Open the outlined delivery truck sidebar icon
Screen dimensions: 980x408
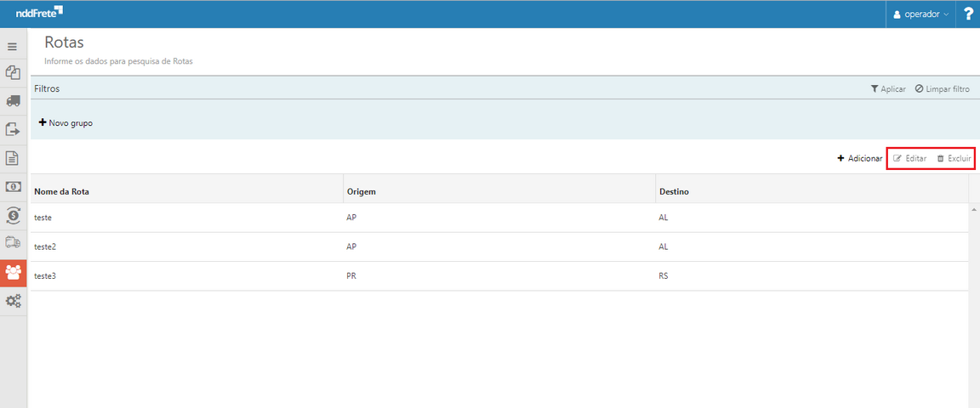[13, 243]
